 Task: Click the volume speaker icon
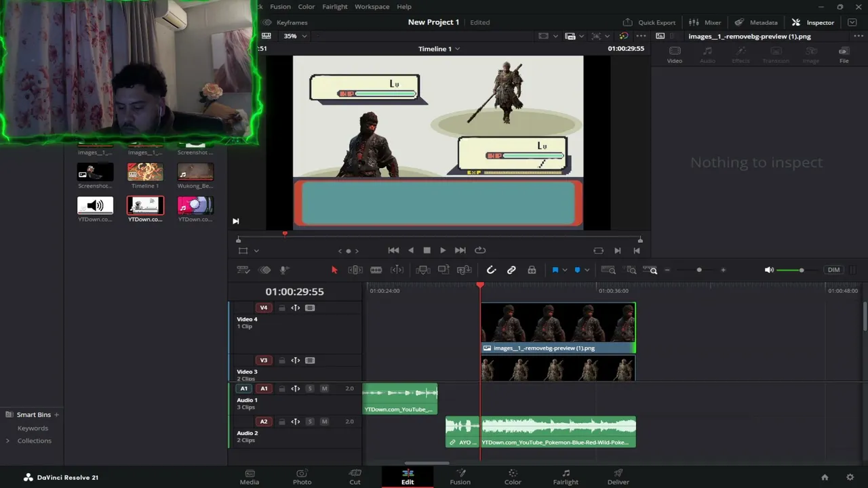(x=769, y=270)
